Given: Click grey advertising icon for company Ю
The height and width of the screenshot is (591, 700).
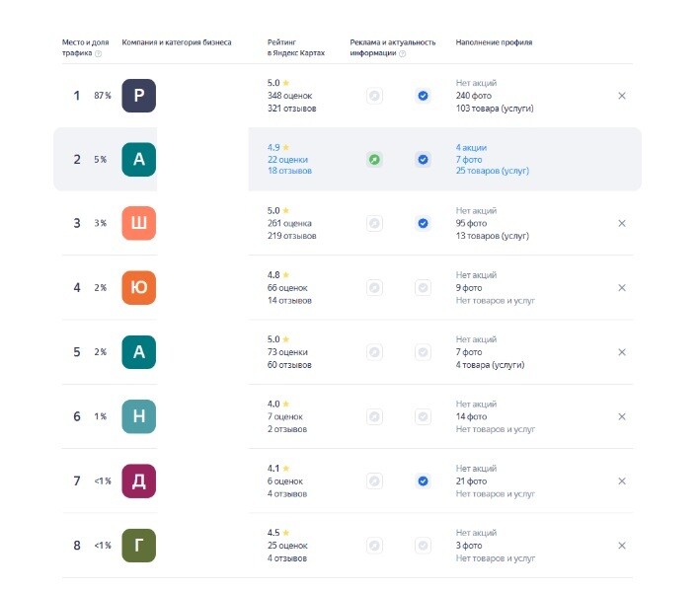Looking at the screenshot, I should tap(374, 288).
